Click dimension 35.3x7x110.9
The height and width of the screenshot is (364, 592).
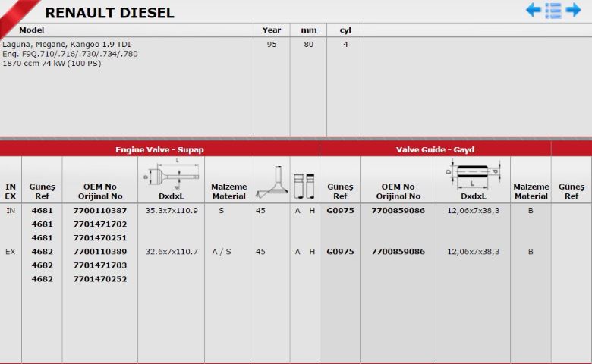(172, 210)
